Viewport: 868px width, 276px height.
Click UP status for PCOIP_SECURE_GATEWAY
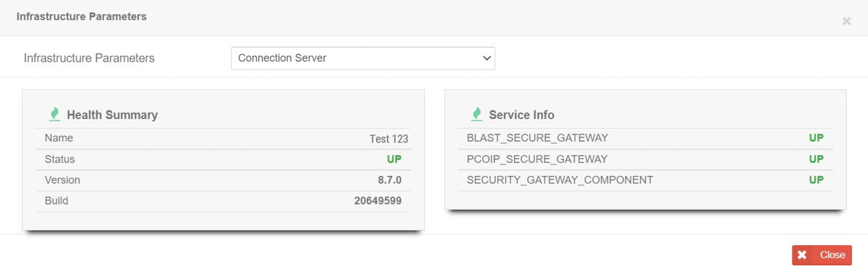coord(816,159)
